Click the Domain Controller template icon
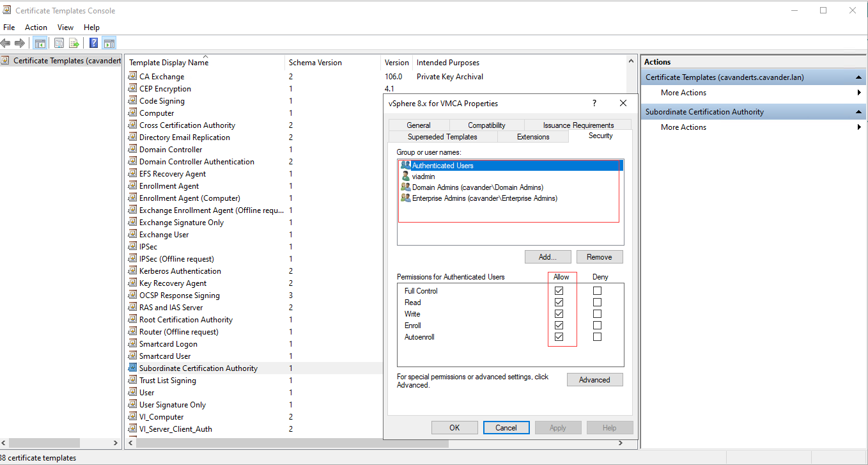Viewport: 868px width, 465px height. pos(132,149)
